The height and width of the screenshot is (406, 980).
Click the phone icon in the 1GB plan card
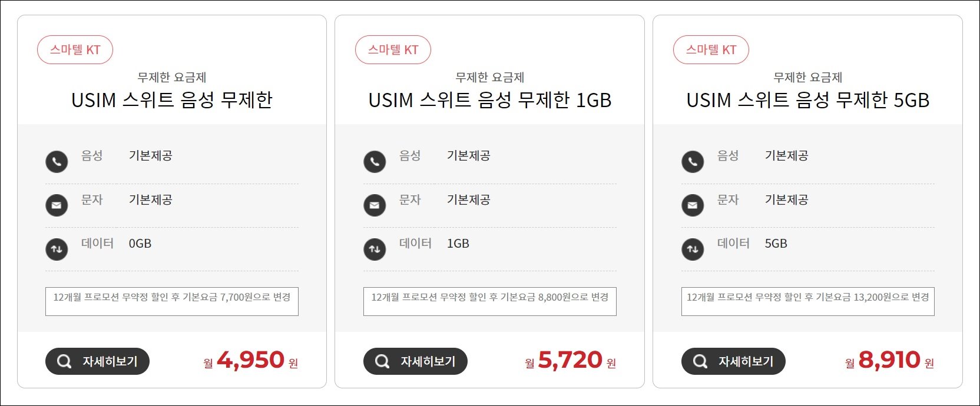pos(375,161)
